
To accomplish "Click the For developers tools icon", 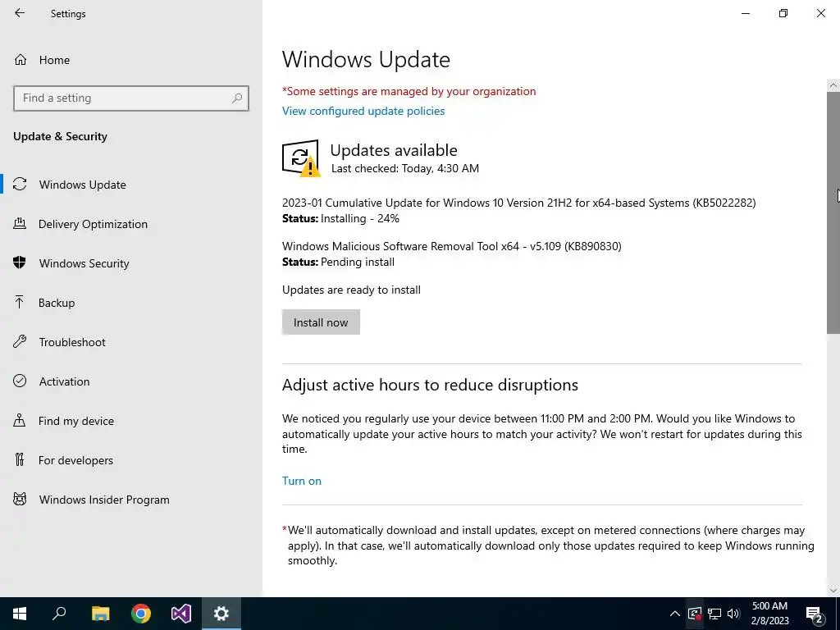I will [20, 459].
